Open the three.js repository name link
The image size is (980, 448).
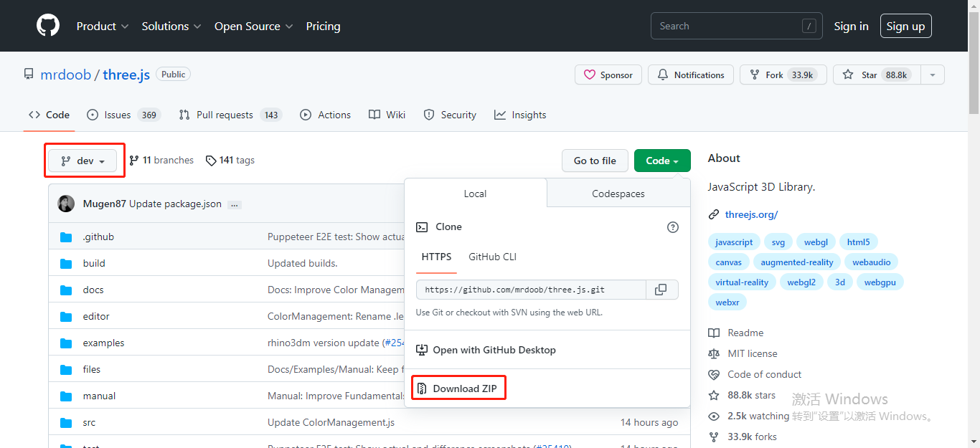pos(126,75)
